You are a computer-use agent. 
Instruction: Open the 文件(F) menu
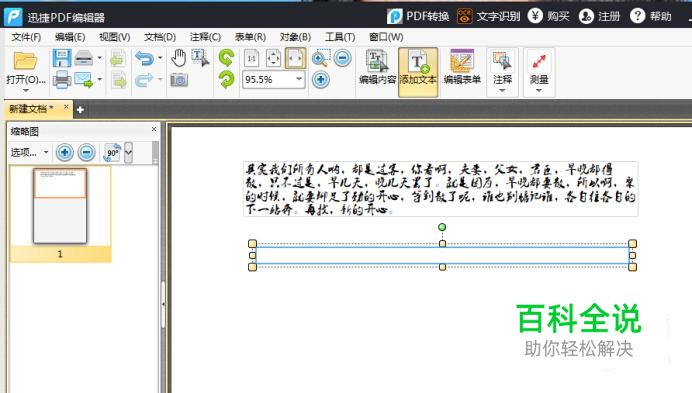[x=26, y=37]
